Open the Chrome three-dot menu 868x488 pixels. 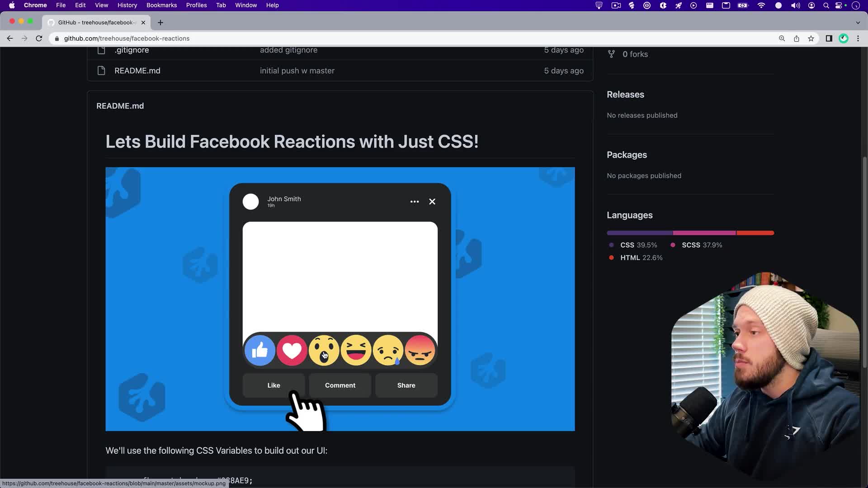coord(858,38)
